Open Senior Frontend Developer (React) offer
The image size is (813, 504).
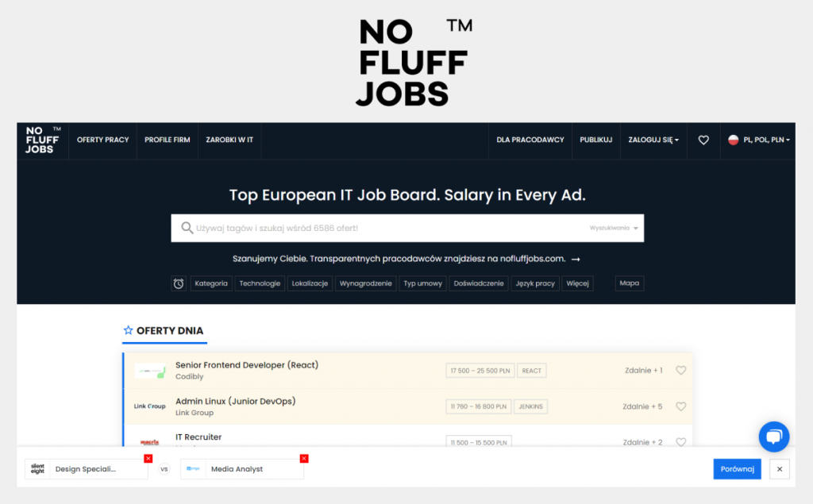(247, 365)
